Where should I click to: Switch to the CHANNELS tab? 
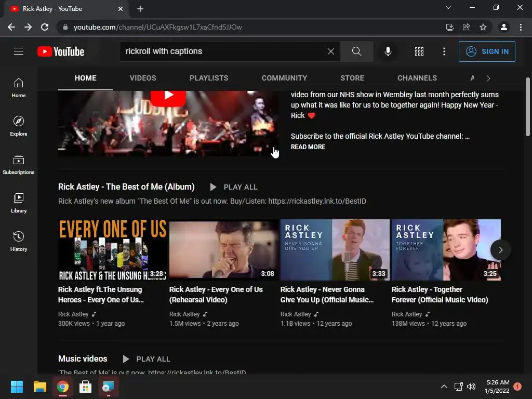point(417,78)
